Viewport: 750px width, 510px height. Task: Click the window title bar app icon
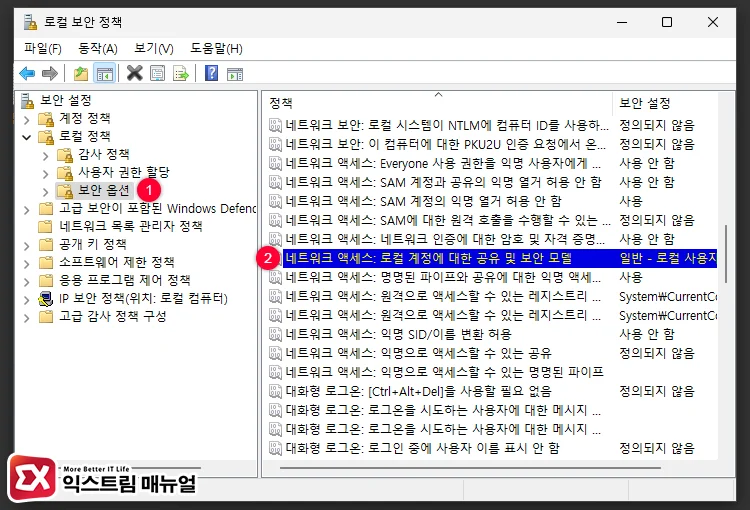click(x=30, y=22)
